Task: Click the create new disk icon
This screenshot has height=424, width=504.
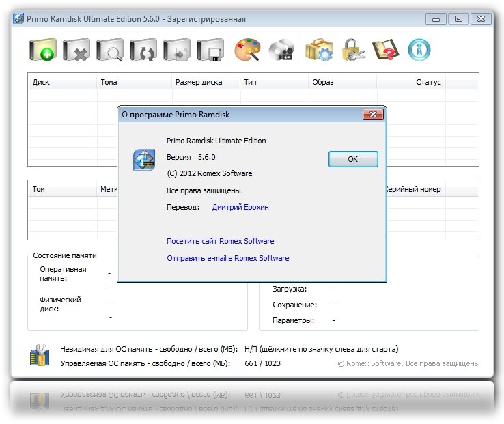Action: pyautogui.click(x=42, y=49)
